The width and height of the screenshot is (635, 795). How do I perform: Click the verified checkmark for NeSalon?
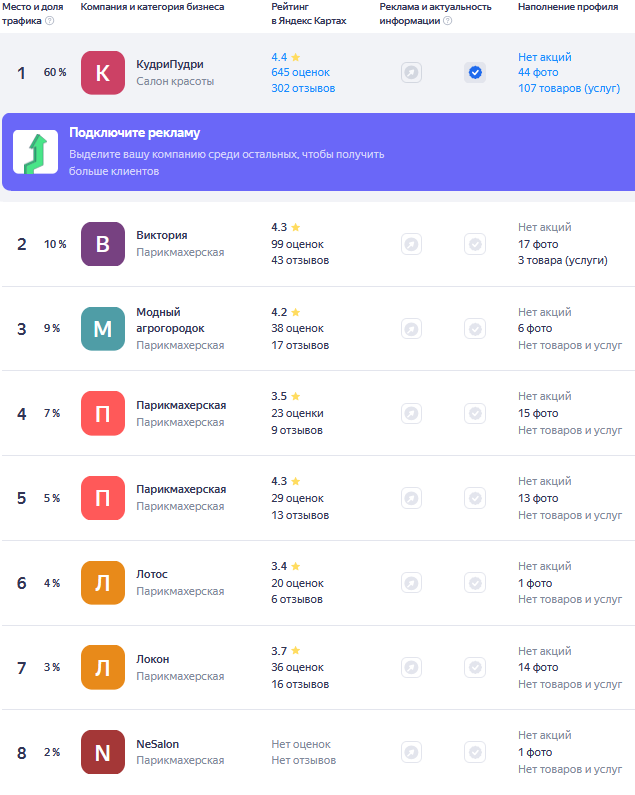tap(475, 752)
